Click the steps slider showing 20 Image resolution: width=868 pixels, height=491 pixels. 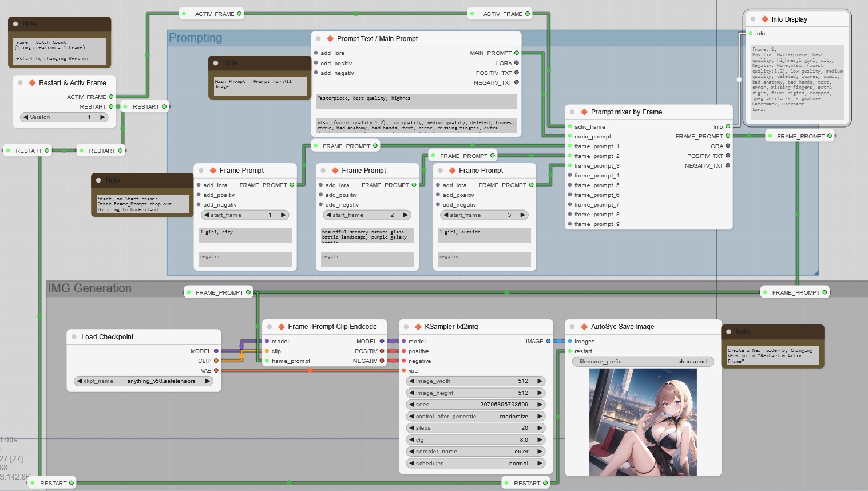pyautogui.click(x=475, y=428)
